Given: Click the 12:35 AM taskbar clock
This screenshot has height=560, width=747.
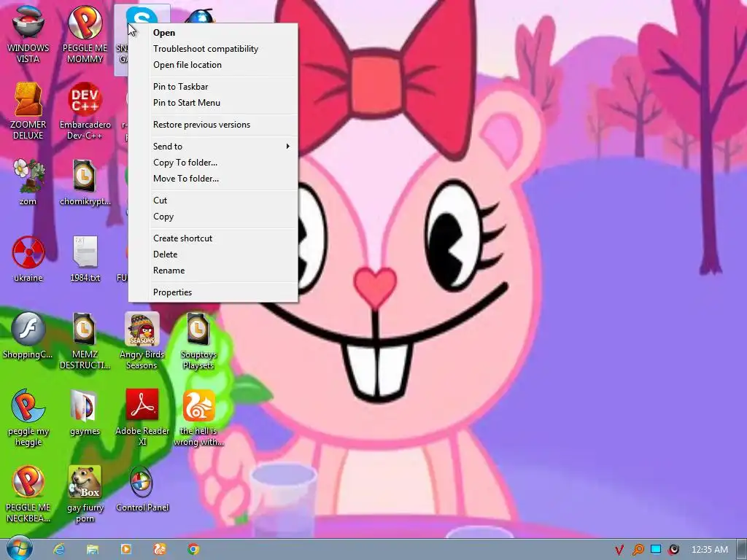Looking at the screenshot, I should pos(709,550).
